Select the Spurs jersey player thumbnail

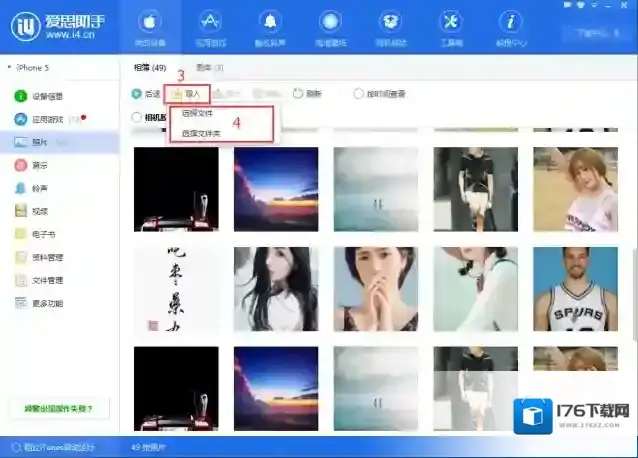click(575, 289)
